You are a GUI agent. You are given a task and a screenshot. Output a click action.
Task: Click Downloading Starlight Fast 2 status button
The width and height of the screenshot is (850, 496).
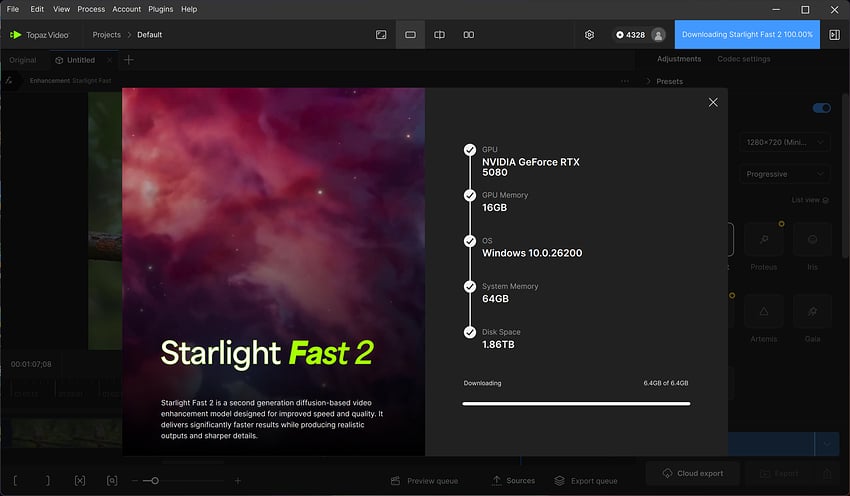click(x=747, y=34)
